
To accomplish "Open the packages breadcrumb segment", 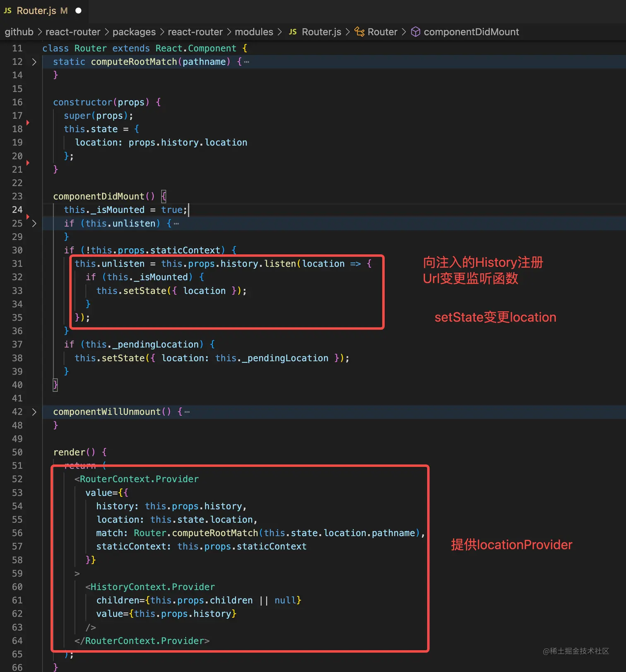I will coord(134,32).
